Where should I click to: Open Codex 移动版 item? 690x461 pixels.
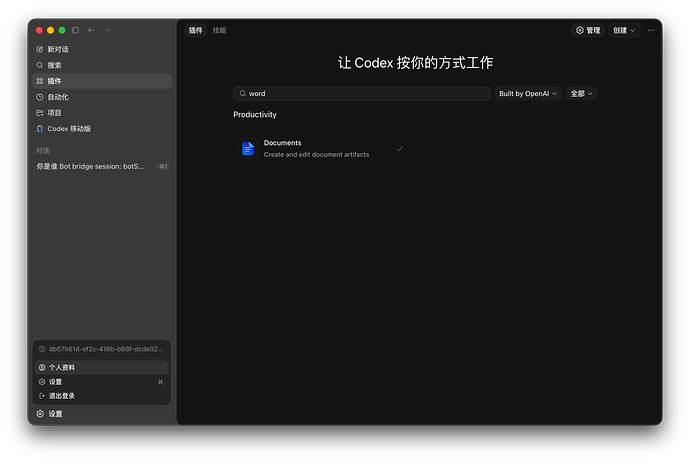(102, 128)
